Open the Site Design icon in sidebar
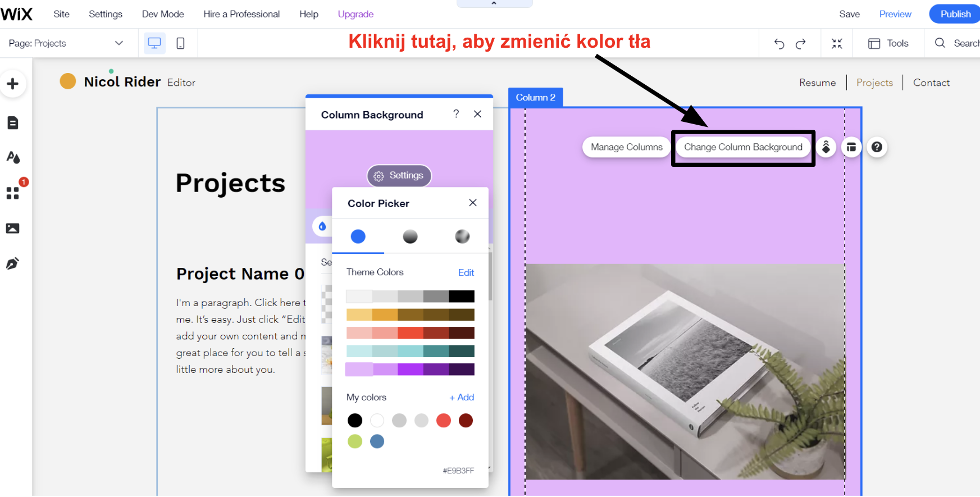 [x=12, y=157]
